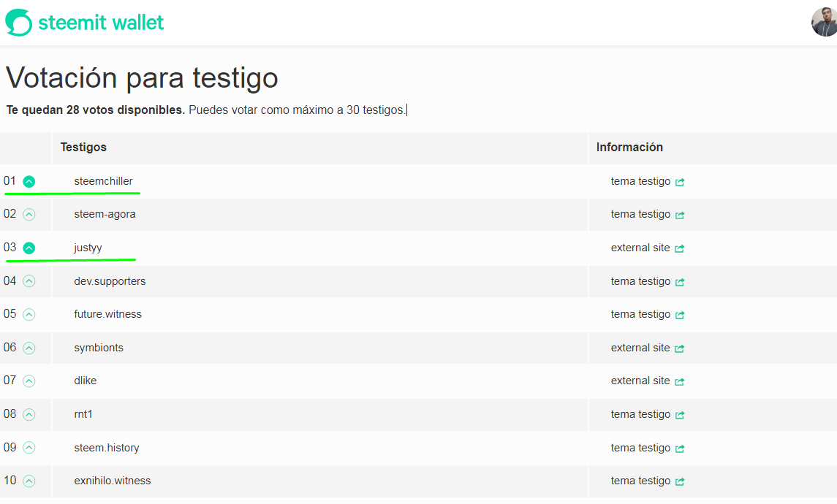
Task: Click the external-link icon in dlike row
Action: pyautogui.click(x=680, y=382)
